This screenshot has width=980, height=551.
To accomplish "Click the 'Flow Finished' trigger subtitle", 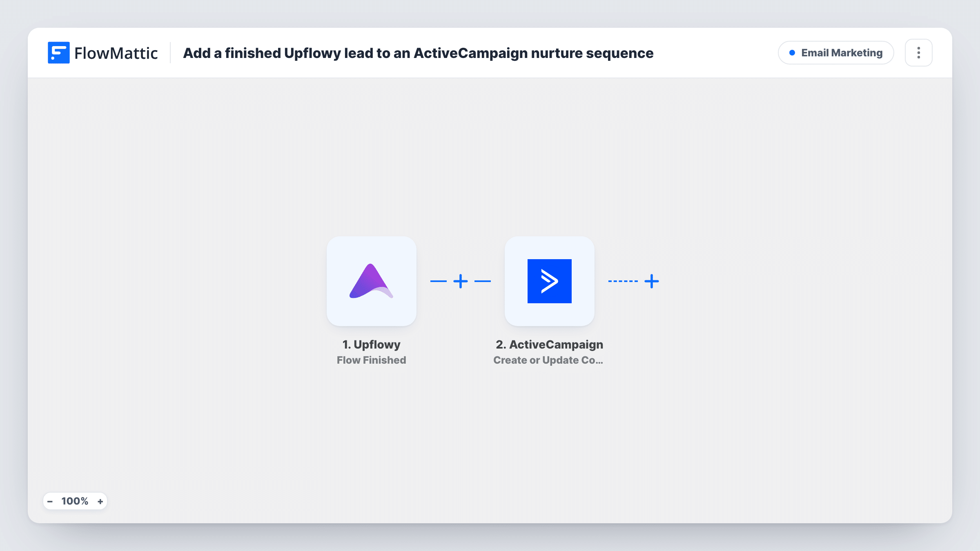I will point(372,360).
